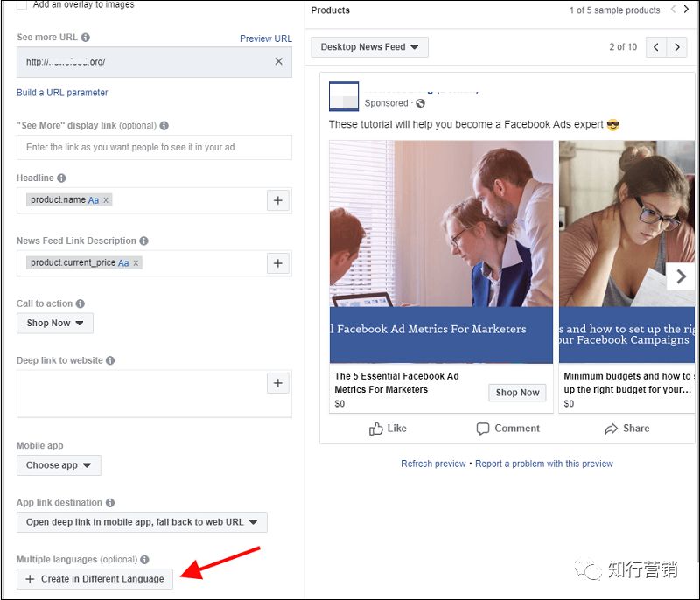Screen dimensions: 700x600
Task: Focus the See More display link input
Action: [x=154, y=148]
